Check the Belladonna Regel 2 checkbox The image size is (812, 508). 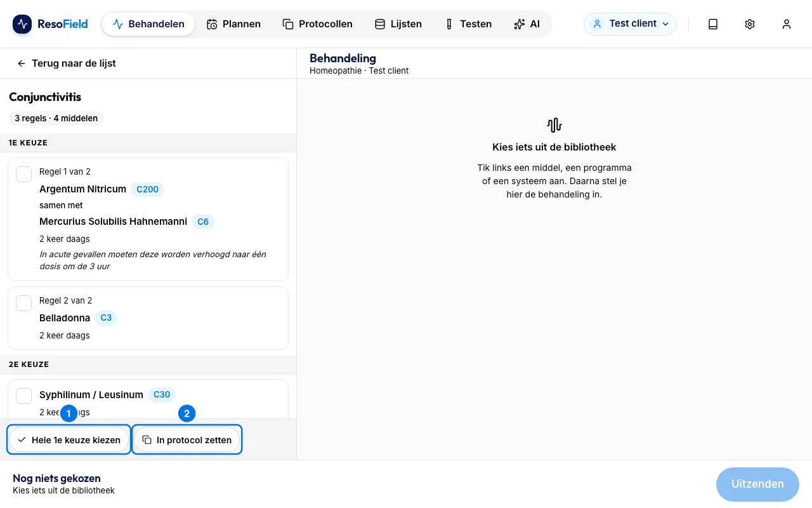(x=23, y=303)
